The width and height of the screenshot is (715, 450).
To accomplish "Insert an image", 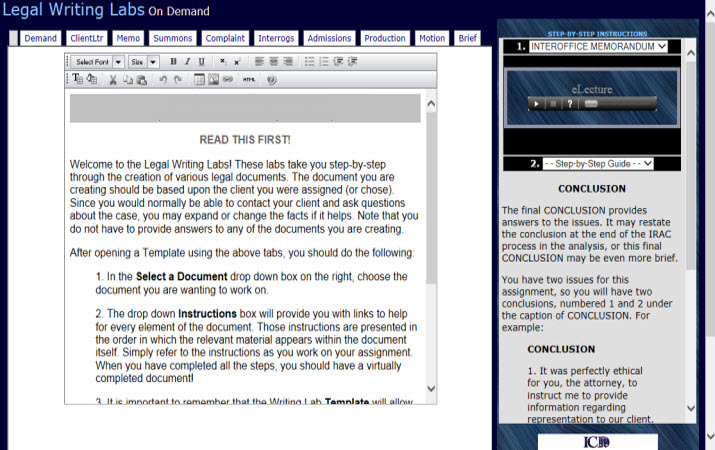I will (213, 80).
